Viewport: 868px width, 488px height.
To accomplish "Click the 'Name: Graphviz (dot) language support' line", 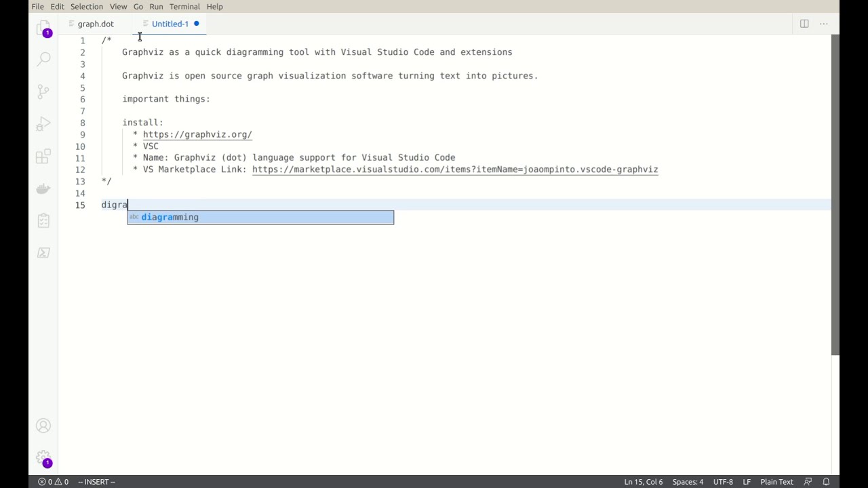I will [x=294, y=158].
